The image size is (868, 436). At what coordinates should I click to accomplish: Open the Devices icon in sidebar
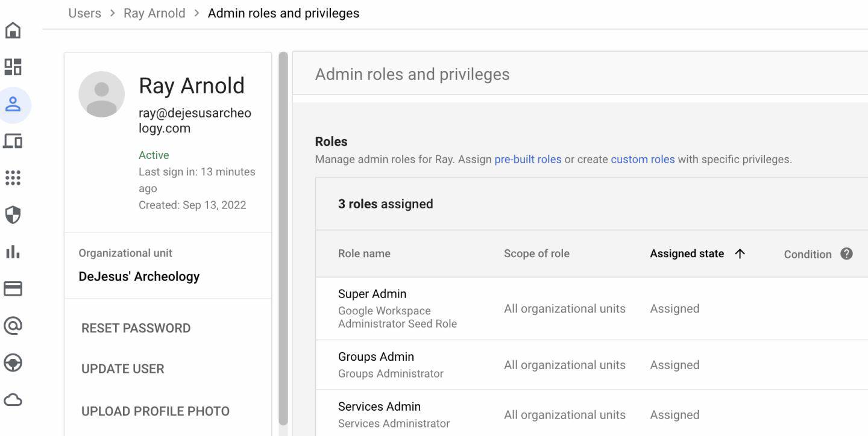pyautogui.click(x=13, y=141)
